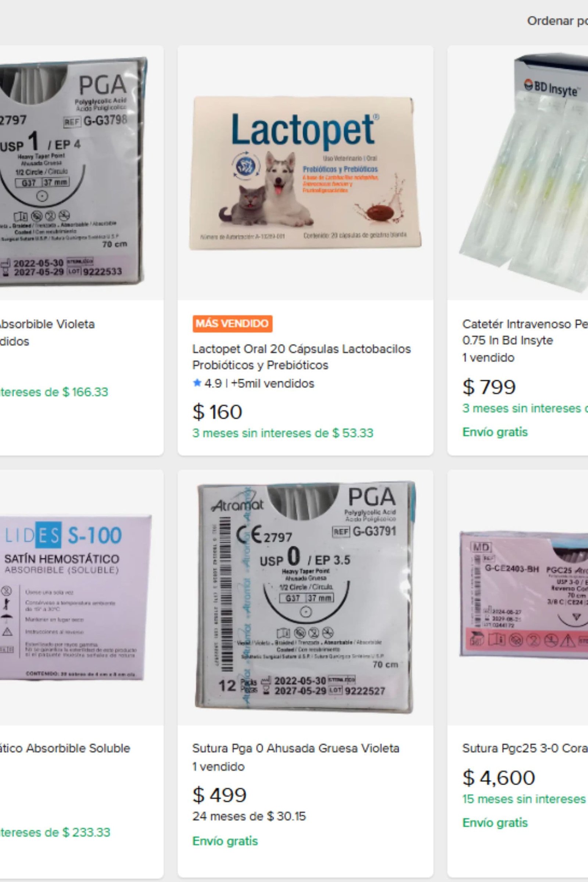The height and width of the screenshot is (882, 588).
Task: Click the $ 799 catheter price
Action: coord(489,387)
